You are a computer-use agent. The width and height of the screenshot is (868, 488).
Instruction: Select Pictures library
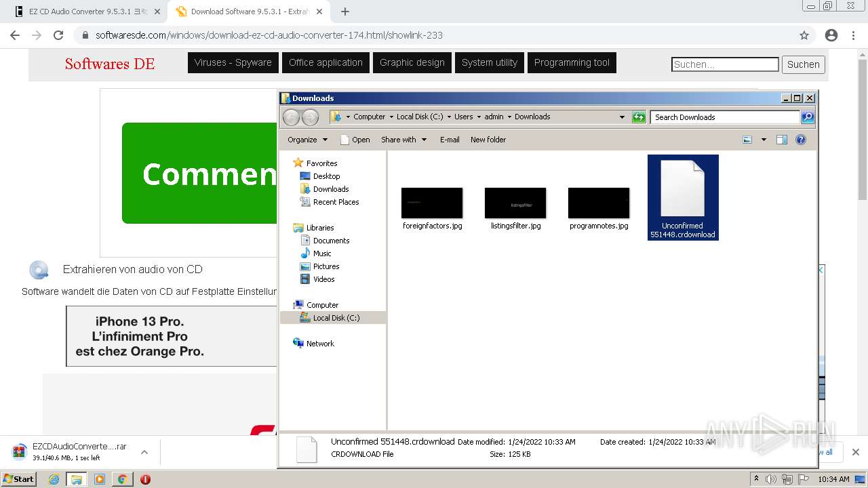tap(326, 266)
